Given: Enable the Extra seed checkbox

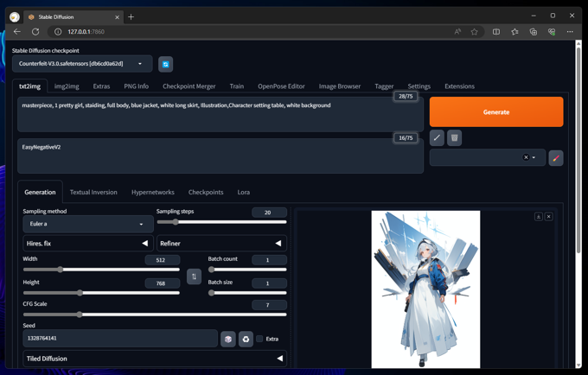Looking at the screenshot, I should (x=259, y=339).
